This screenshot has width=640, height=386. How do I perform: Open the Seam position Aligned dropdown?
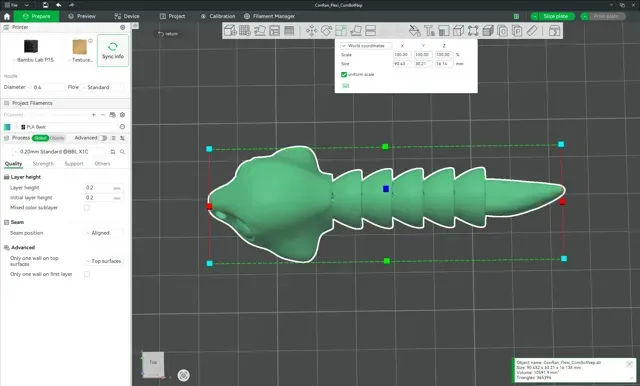point(104,233)
